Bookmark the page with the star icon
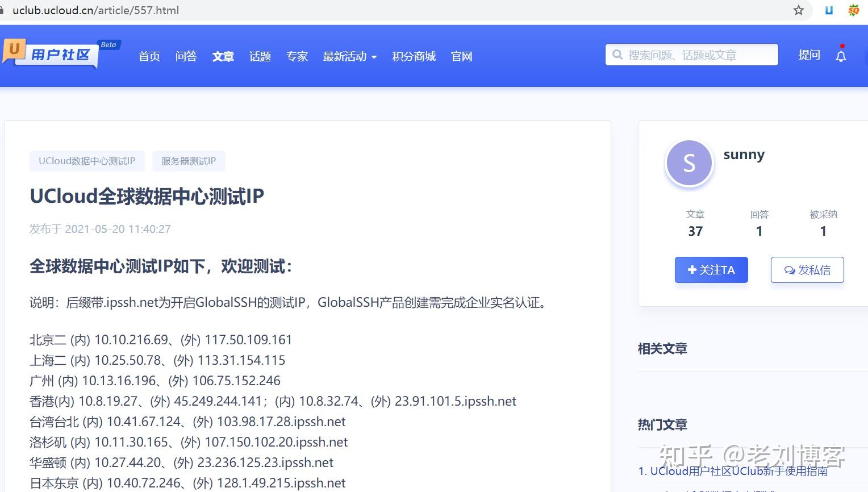 pyautogui.click(x=799, y=10)
